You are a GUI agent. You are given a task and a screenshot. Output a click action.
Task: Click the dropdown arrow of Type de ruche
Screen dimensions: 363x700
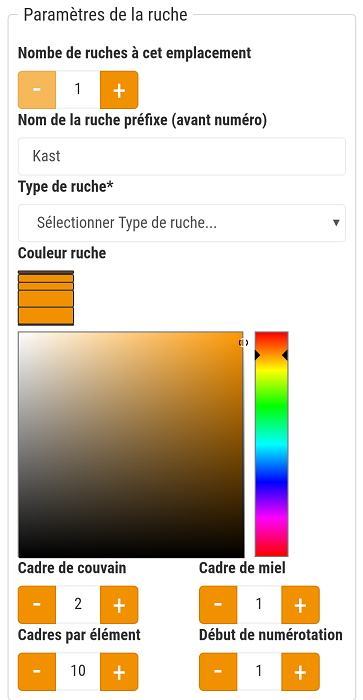[x=336, y=223]
